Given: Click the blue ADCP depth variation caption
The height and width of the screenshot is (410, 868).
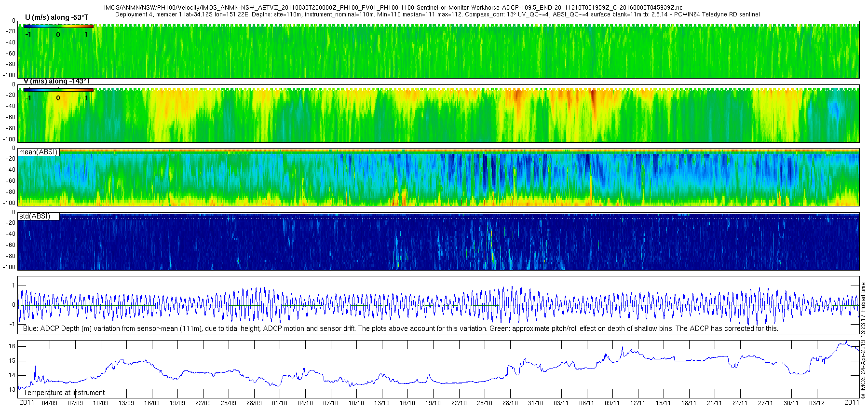Looking at the screenshot, I should pyautogui.click(x=401, y=328).
